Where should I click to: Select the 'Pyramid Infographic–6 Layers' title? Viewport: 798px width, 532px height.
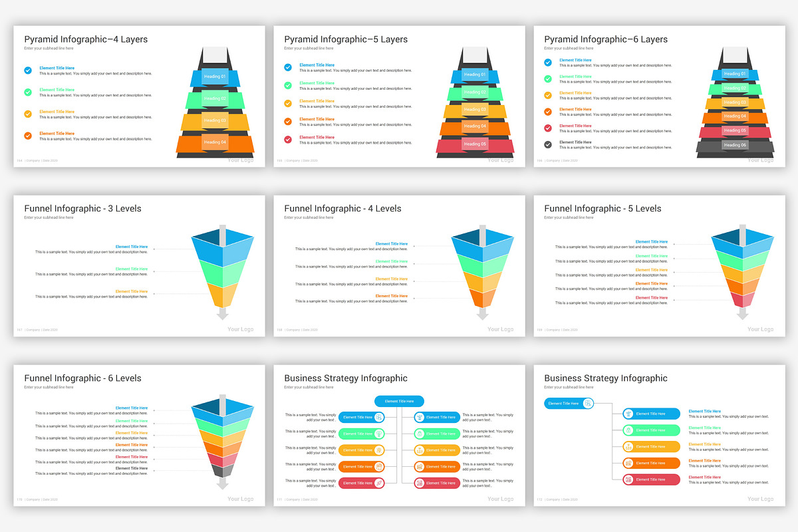tap(606, 39)
